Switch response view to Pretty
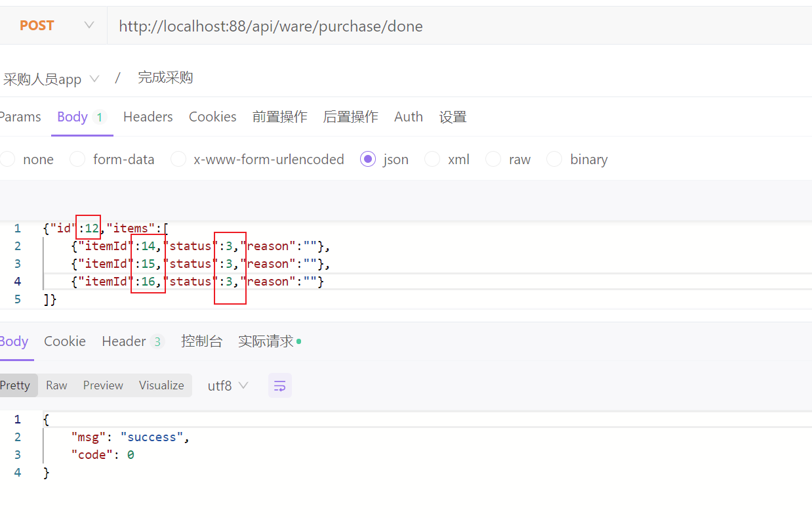Viewport: 812px width, 518px height. point(17,385)
